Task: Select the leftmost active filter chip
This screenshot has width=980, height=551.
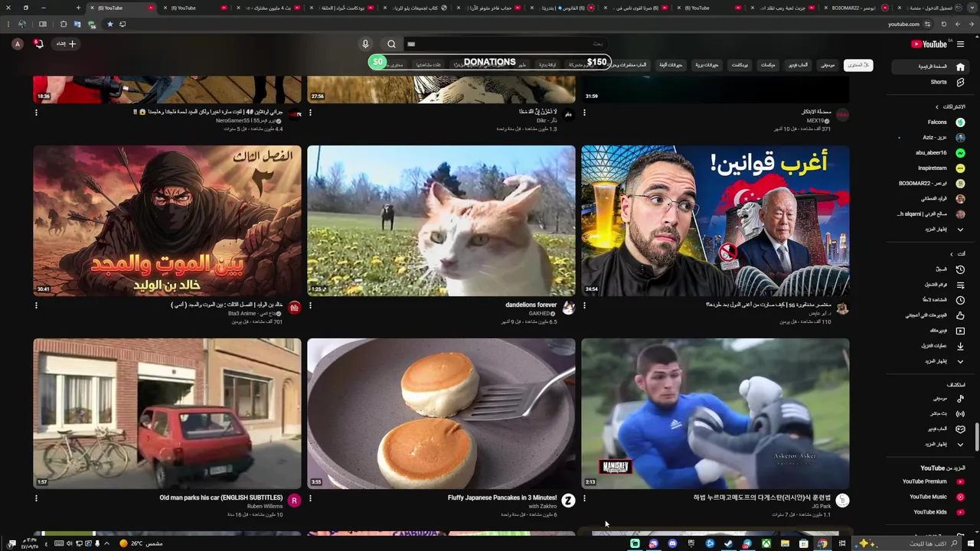Action: (857, 65)
